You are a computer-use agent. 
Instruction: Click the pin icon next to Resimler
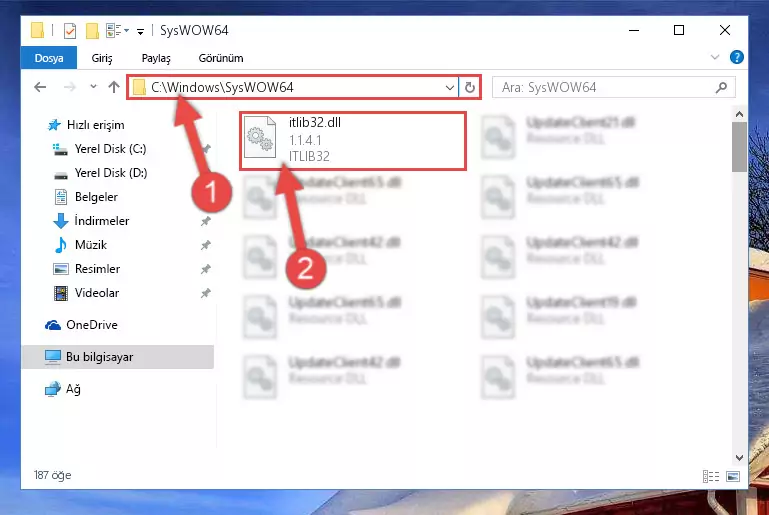(205, 269)
